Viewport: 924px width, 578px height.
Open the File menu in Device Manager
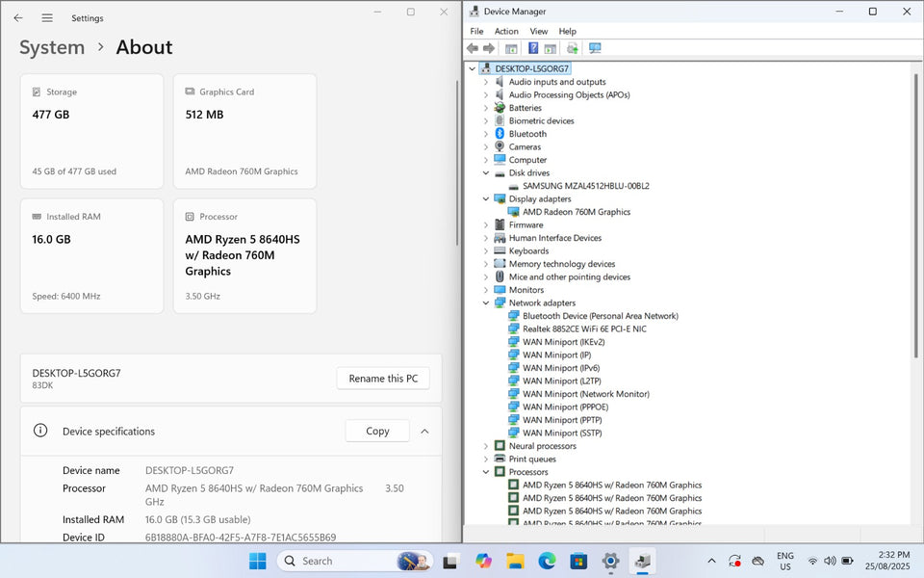point(476,31)
